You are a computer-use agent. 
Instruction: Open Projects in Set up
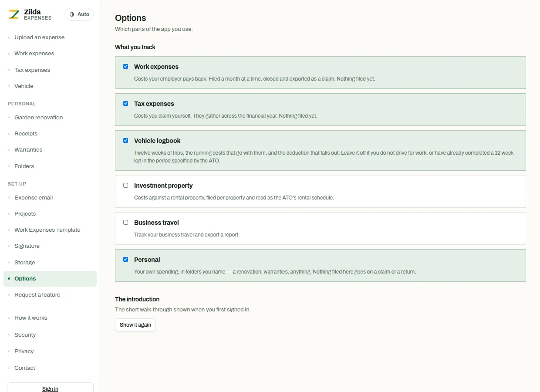(50, 214)
